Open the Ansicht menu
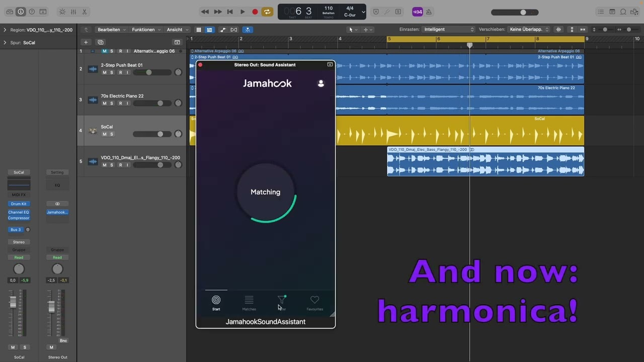 tap(178, 30)
